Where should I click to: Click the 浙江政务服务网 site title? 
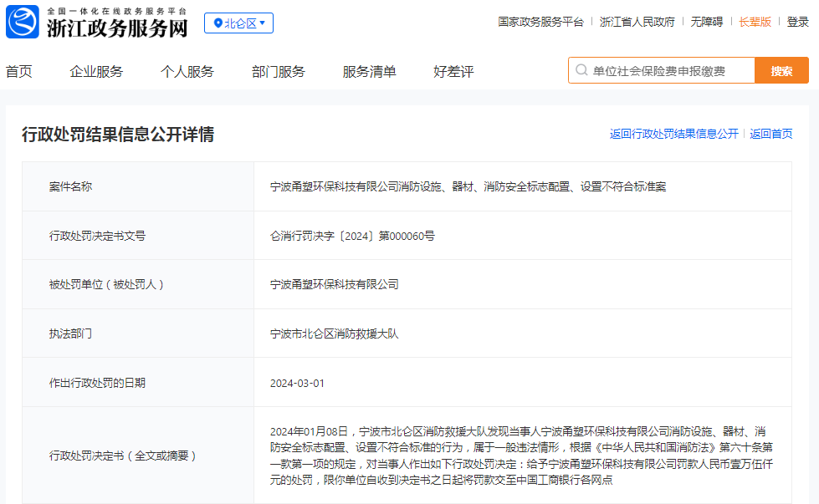117,28
